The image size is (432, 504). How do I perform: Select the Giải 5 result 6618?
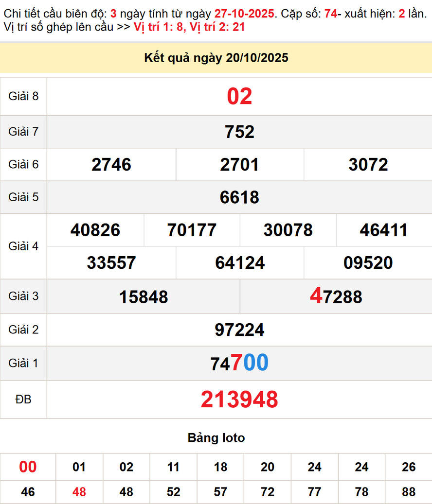coord(239,197)
